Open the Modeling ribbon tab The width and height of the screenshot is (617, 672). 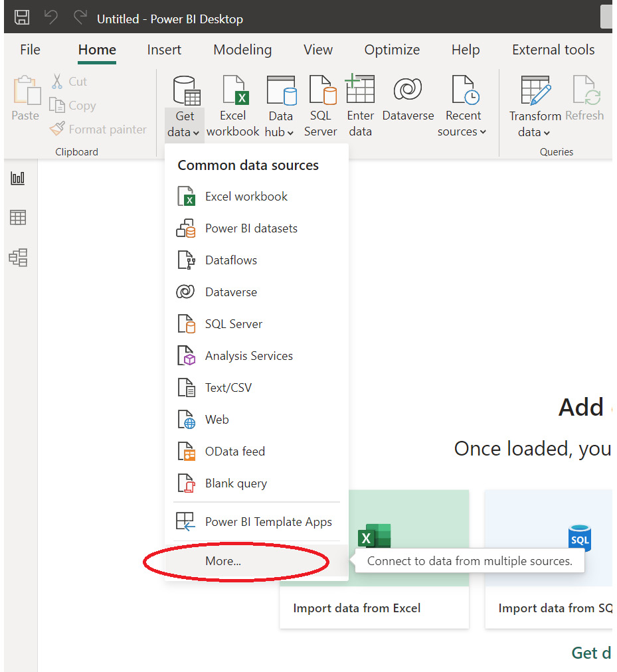242,50
